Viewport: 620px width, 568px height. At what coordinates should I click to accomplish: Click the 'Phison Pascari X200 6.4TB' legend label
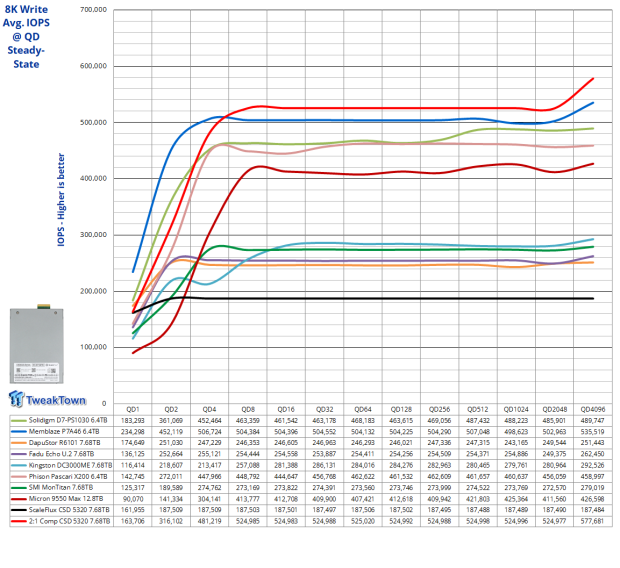(x=68, y=476)
